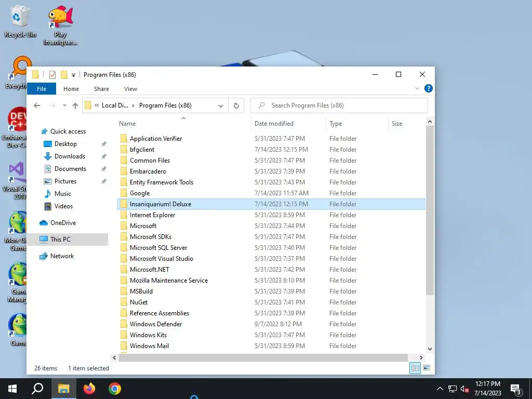Launch Play Insaniquarium desktop shortcut

60,25
